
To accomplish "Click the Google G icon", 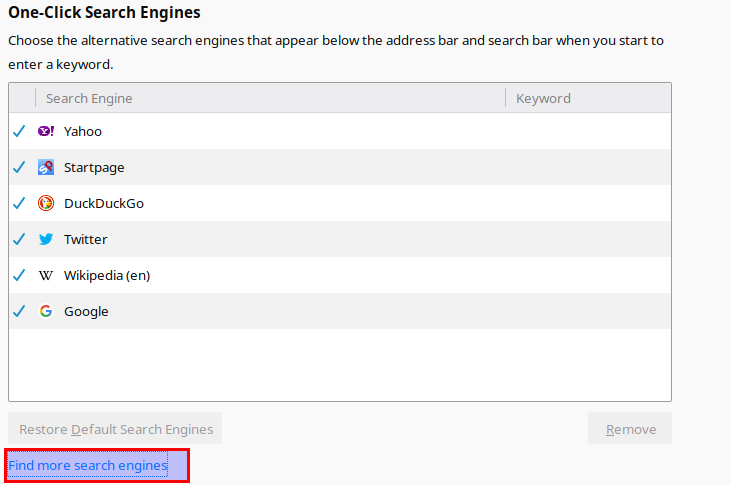I will 46,311.
